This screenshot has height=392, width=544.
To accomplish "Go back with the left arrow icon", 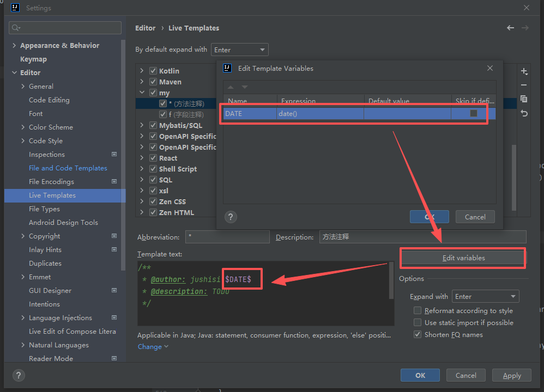I will [510, 28].
